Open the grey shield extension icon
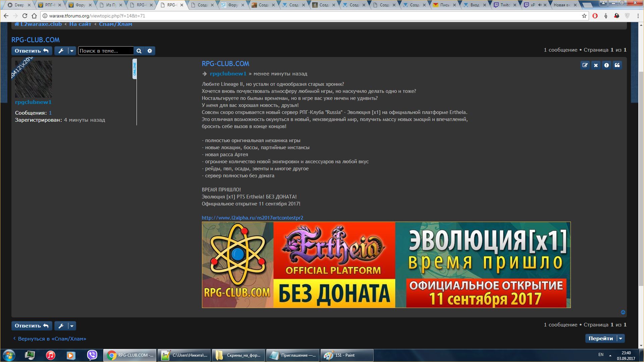644x362 pixels. pyautogui.click(x=627, y=16)
